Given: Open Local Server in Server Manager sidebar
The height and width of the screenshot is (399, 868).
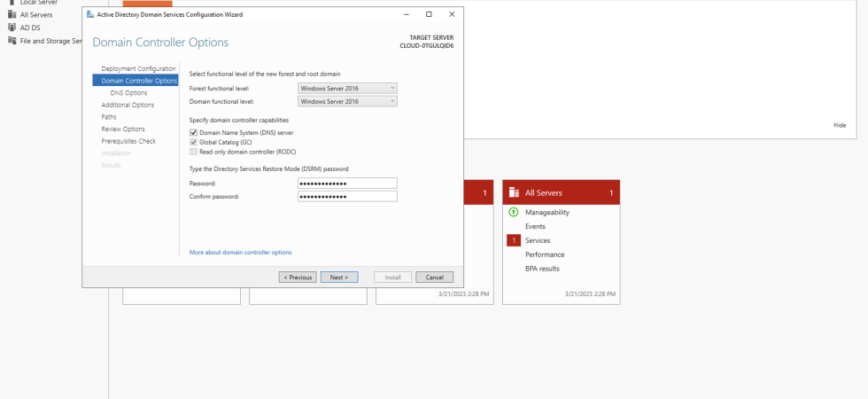Looking at the screenshot, I should coord(38,2).
